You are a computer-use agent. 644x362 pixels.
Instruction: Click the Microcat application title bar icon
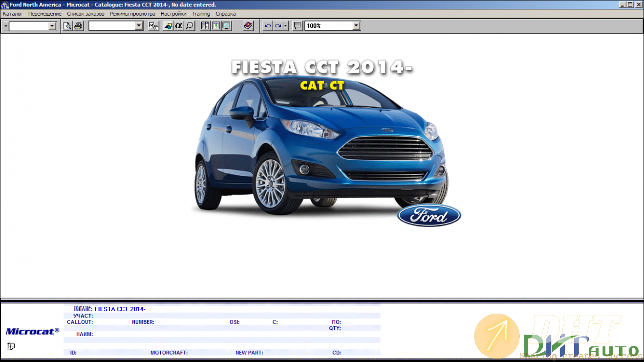pos(5,4)
